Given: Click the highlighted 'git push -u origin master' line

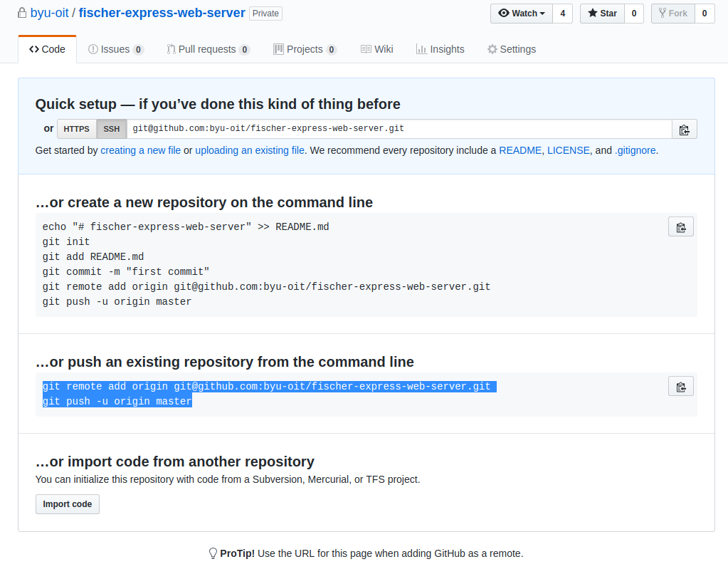Looking at the screenshot, I should tap(117, 401).
